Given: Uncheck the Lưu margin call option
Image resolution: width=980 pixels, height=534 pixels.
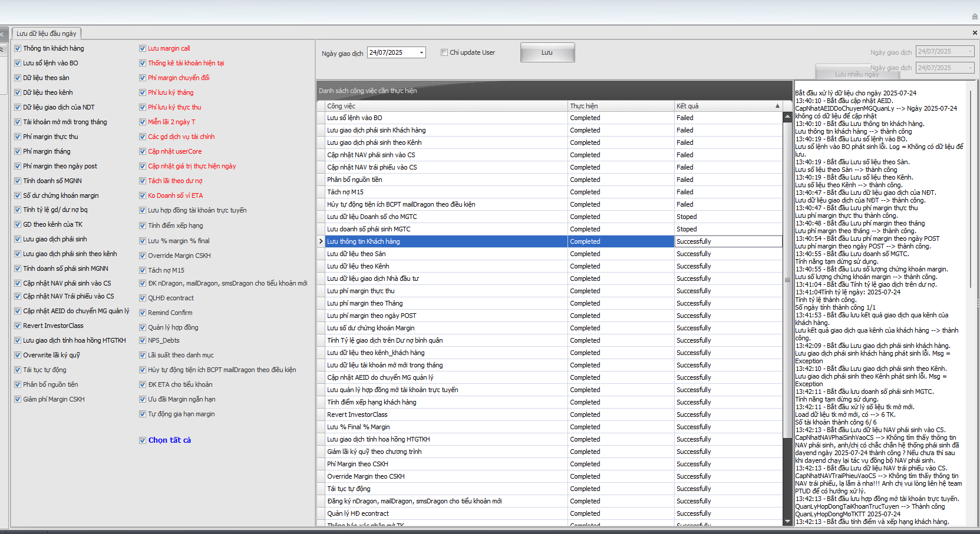Looking at the screenshot, I should (x=143, y=48).
